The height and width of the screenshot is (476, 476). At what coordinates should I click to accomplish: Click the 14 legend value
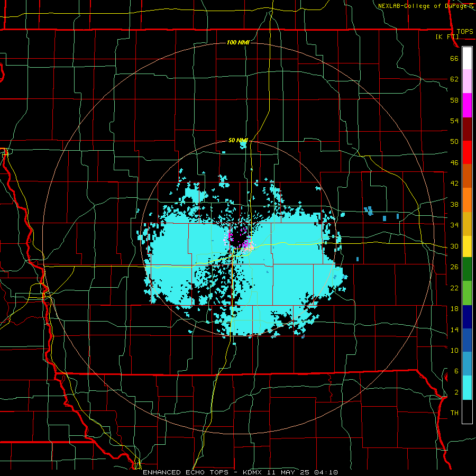[x=454, y=329]
